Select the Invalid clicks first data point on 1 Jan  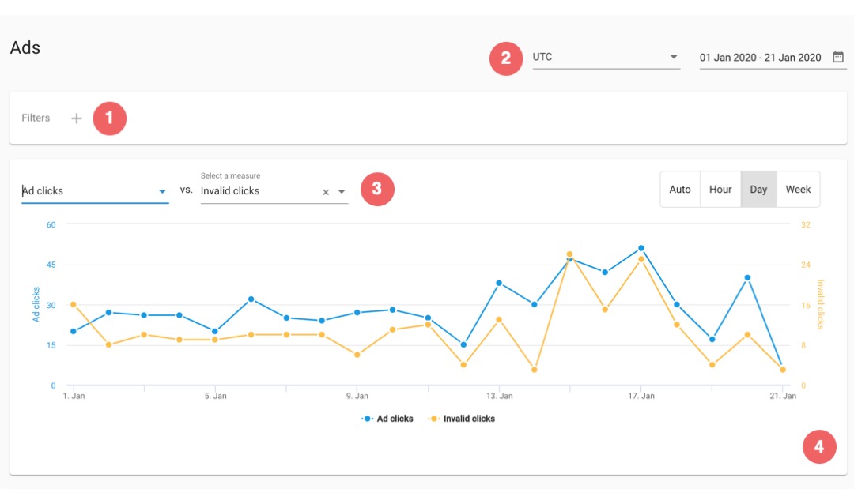pos(74,305)
